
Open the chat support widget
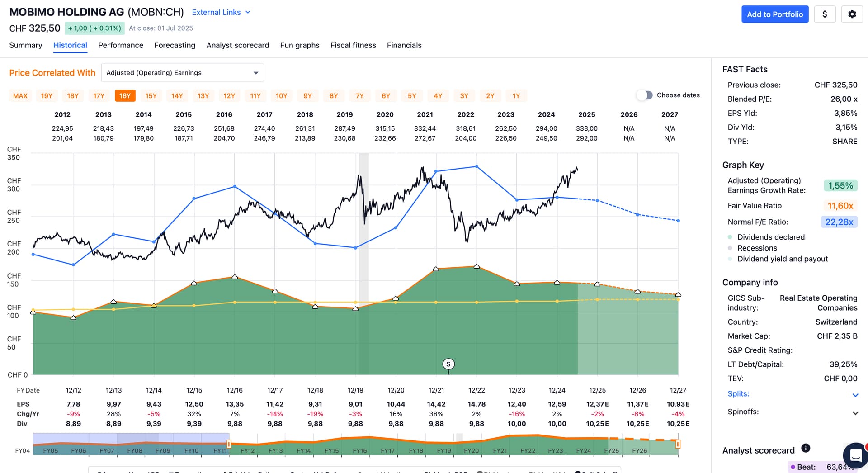coord(855,454)
